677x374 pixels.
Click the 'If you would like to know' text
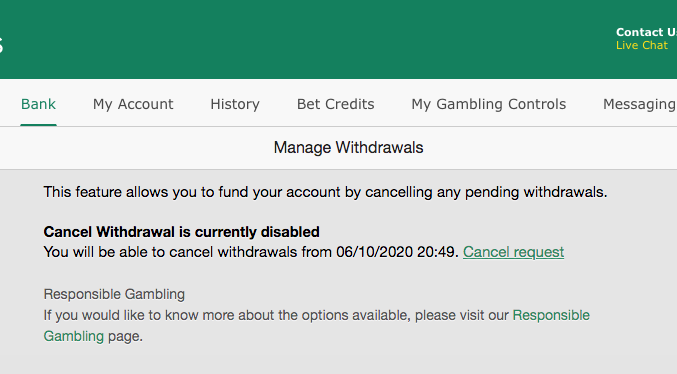pos(276,315)
